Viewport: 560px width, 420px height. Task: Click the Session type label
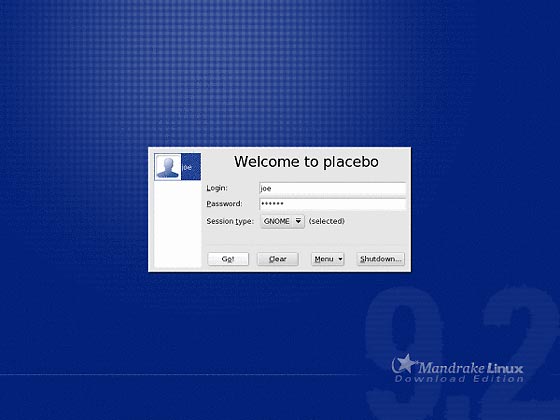pos(230,221)
